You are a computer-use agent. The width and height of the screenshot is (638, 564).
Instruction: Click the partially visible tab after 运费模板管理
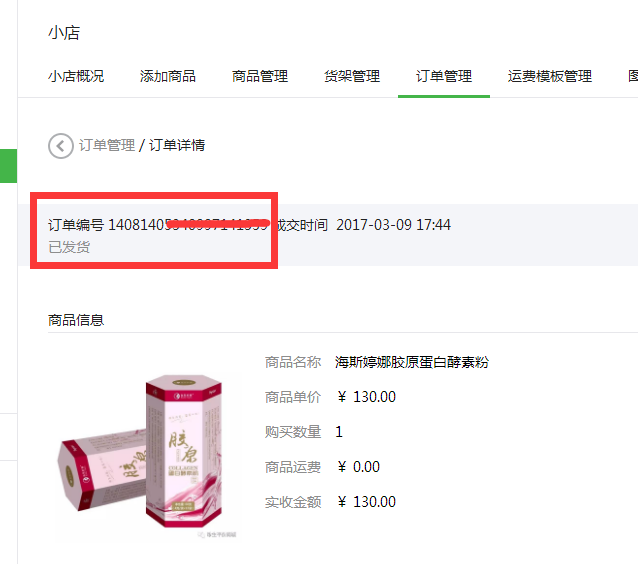[x=633, y=76]
